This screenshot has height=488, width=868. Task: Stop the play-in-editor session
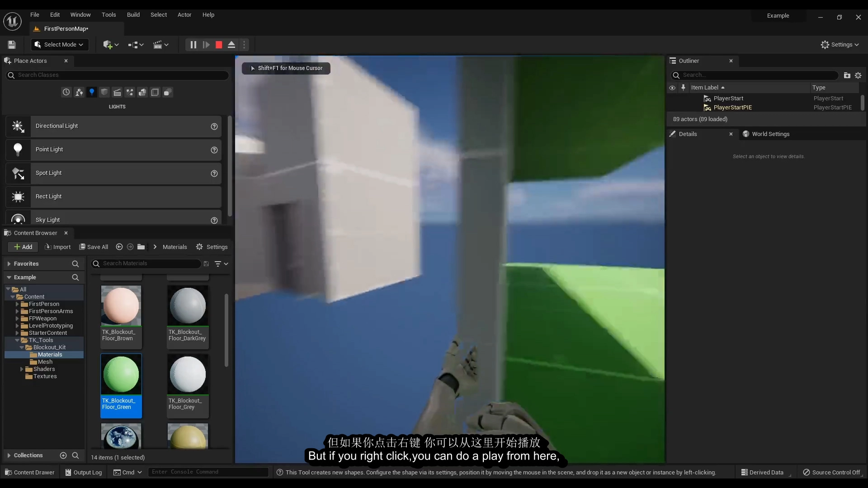[x=219, y=45]
